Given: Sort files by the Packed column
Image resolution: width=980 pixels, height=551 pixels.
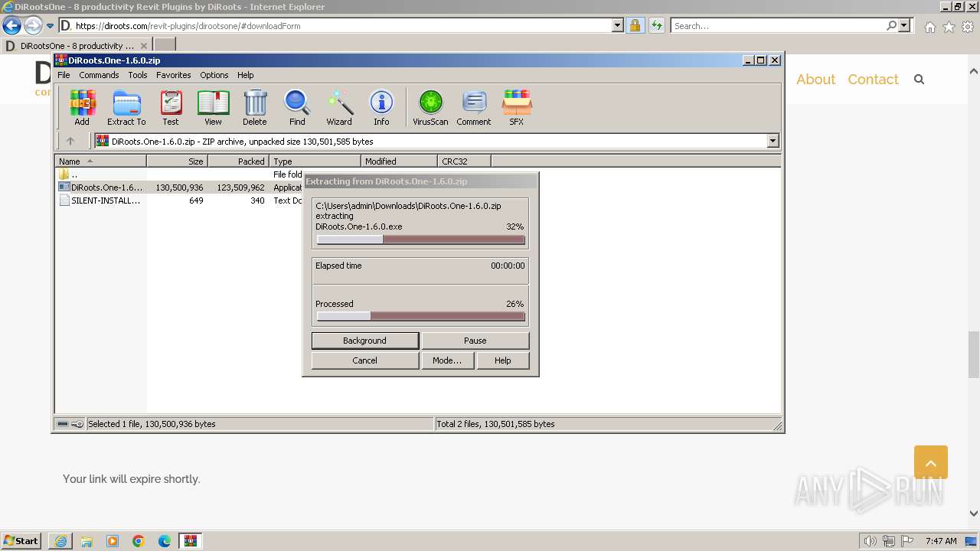Looking at the screenshot, I should coord(238,161).
